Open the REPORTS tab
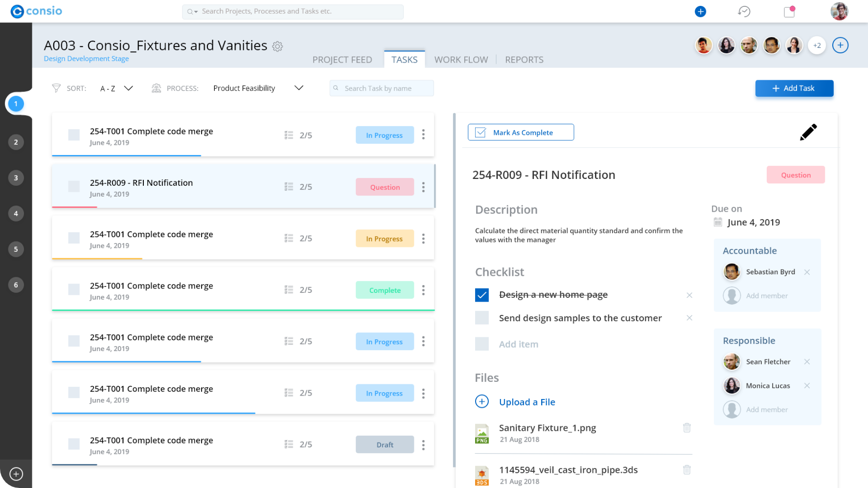Screen dimensions: 868x488 pos(524,60)
